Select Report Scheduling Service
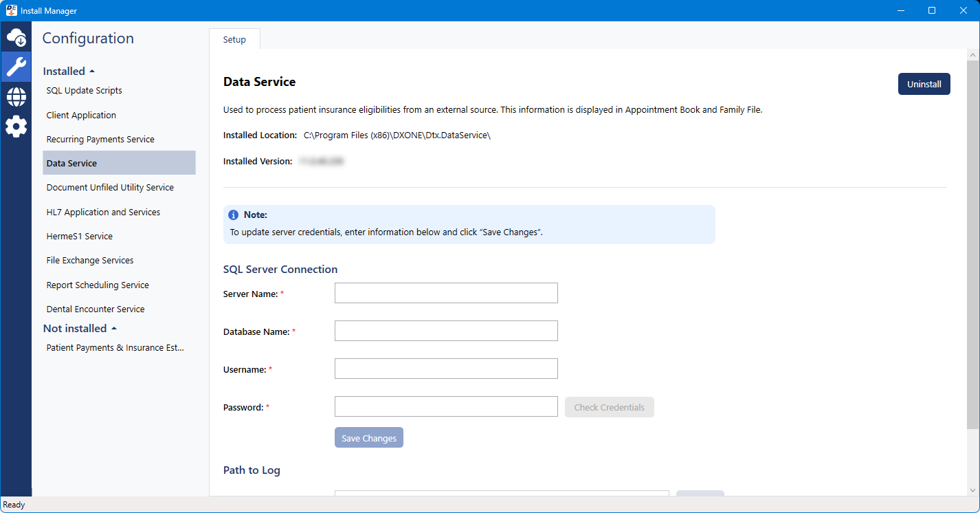The height and width of the screenshot is (513, 980). pos(98,285)
